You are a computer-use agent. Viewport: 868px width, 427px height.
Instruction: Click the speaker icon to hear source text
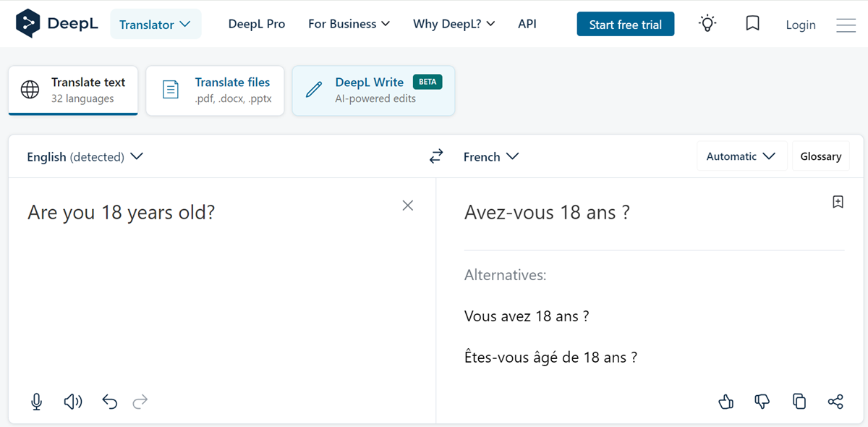point(72,402)
